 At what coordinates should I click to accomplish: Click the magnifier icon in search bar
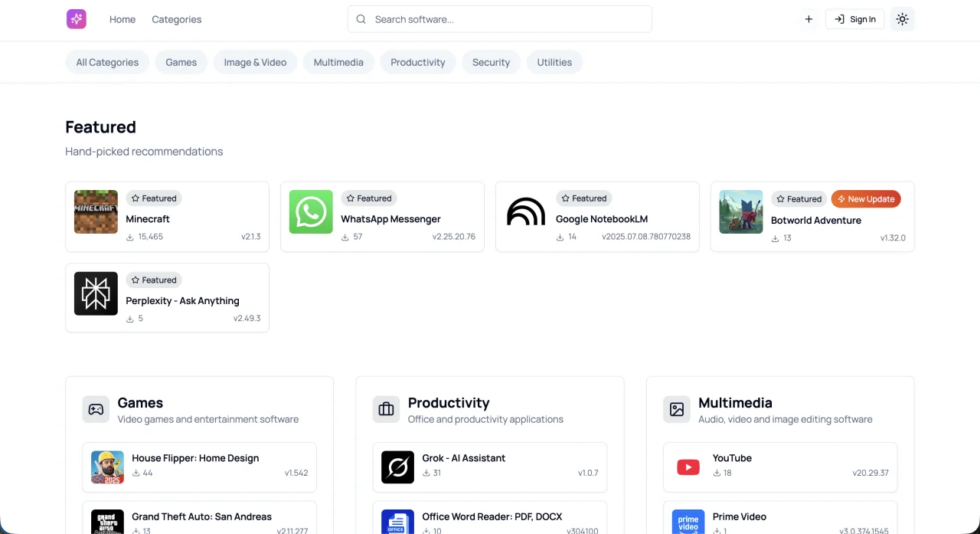click(361, 19)
